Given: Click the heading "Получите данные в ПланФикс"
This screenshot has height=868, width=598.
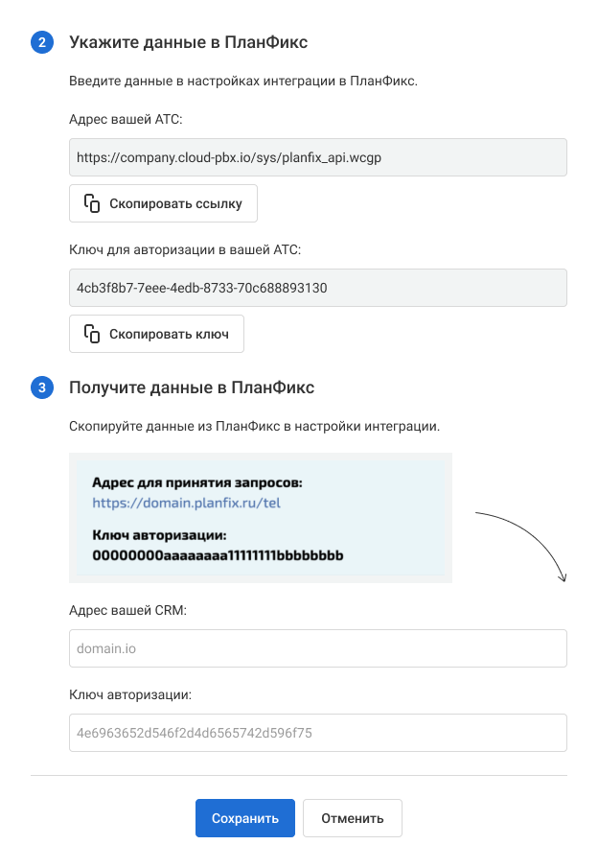Looking at the screenshot, I should click(x=192, y=387).
